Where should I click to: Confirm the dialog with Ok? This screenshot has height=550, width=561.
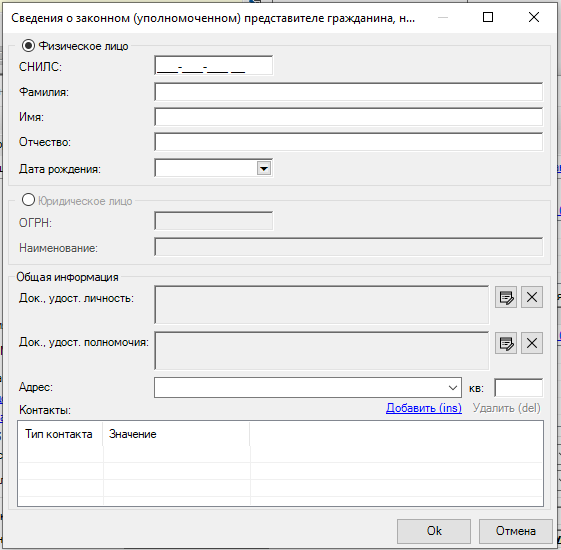click(434, 531)
